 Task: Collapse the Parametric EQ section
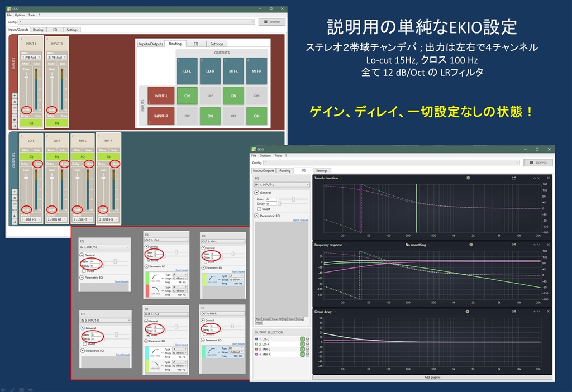pos(256,216)
